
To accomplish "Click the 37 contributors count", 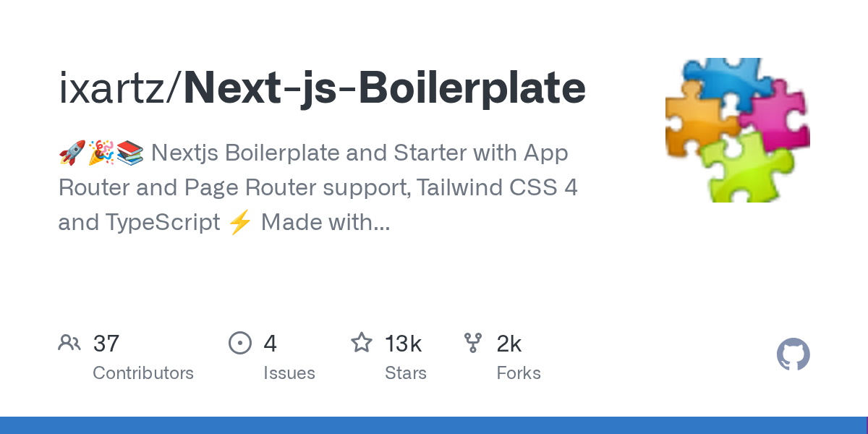I will pos(106,344).
